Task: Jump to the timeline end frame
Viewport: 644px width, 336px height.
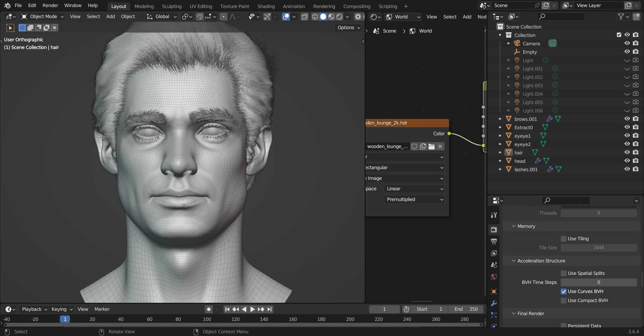Action: tap(270, 309)
